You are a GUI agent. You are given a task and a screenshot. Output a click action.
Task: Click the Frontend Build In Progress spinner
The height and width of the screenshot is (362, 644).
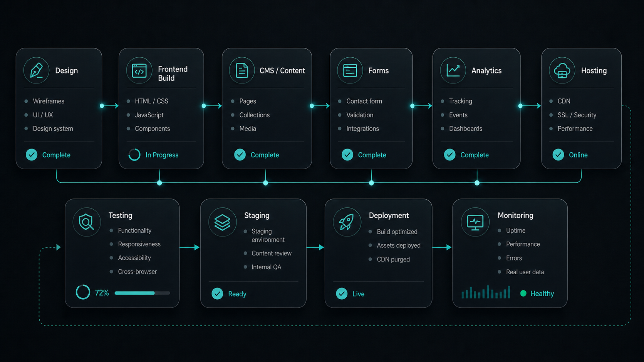(x=134, y=155)
